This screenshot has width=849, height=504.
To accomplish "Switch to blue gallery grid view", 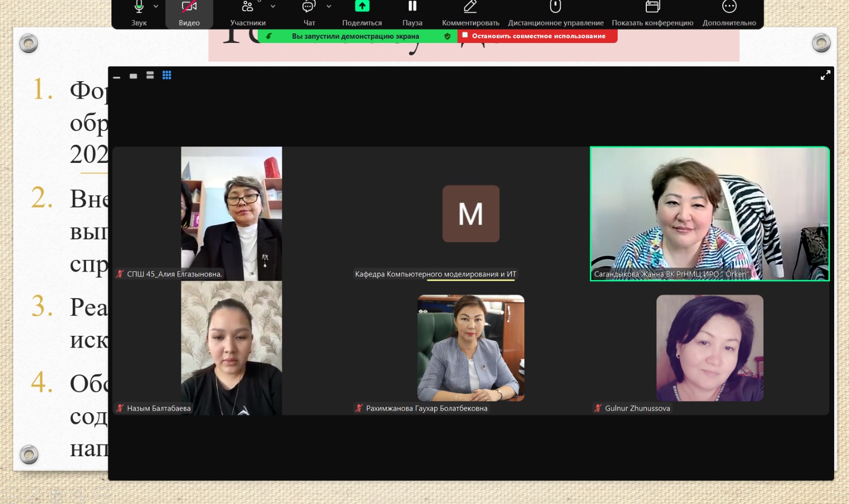I will [167, 75].
